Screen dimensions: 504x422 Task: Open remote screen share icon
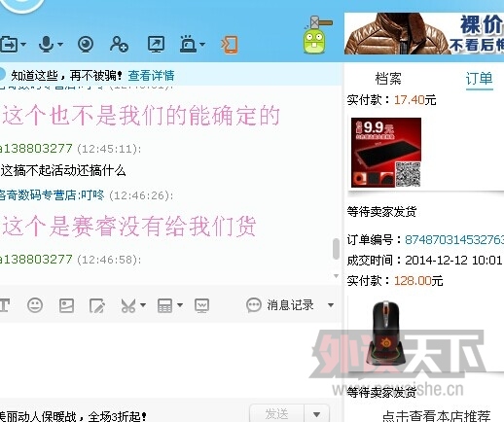156,45
